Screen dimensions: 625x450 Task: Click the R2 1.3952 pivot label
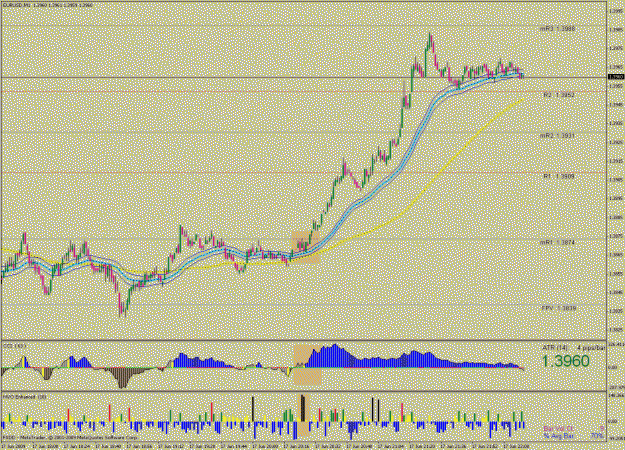click(559, 95)
